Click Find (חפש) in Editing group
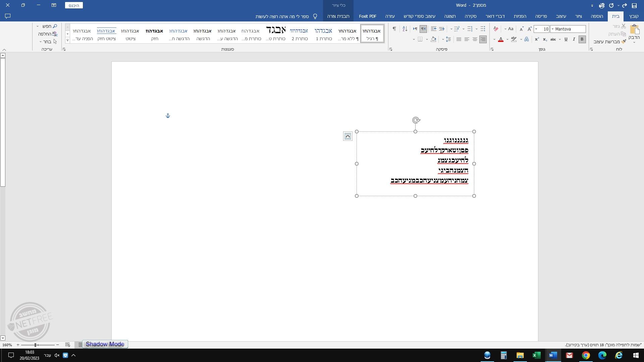This screenshot has width=644, height=362. click(x=49, y=26)
